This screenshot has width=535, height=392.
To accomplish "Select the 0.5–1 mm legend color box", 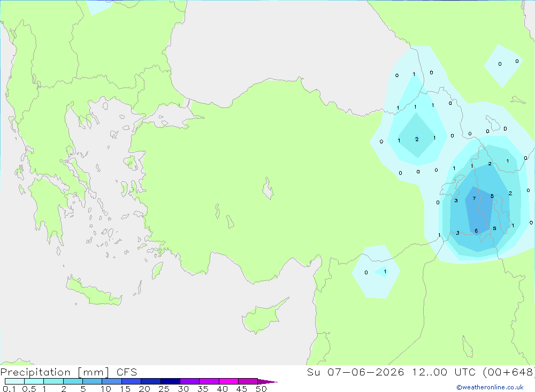I will point(34,381).
